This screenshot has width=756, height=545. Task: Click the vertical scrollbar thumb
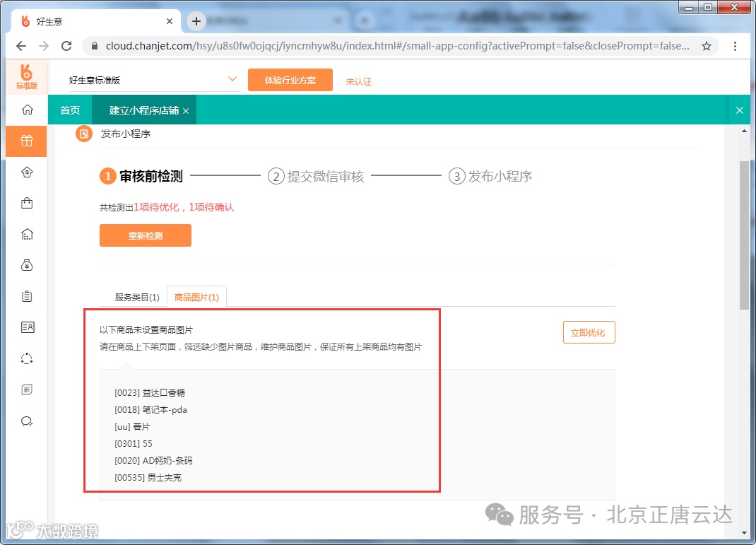click(744, 235)
